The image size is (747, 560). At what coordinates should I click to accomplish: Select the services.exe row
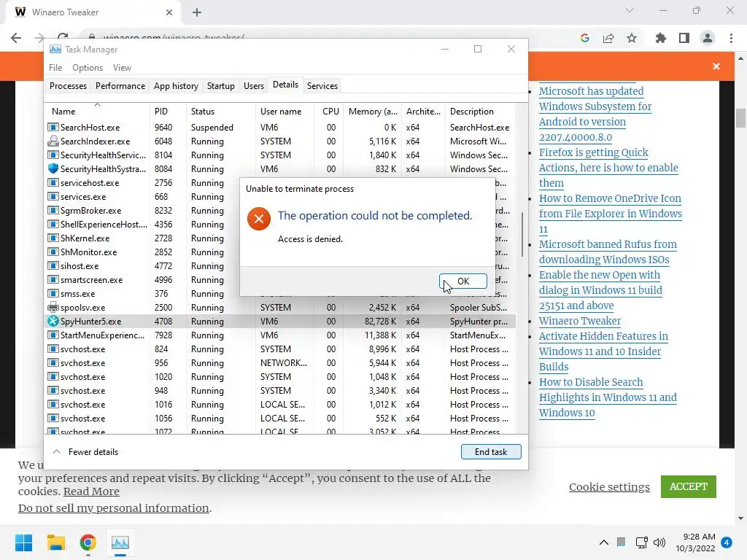142,197
